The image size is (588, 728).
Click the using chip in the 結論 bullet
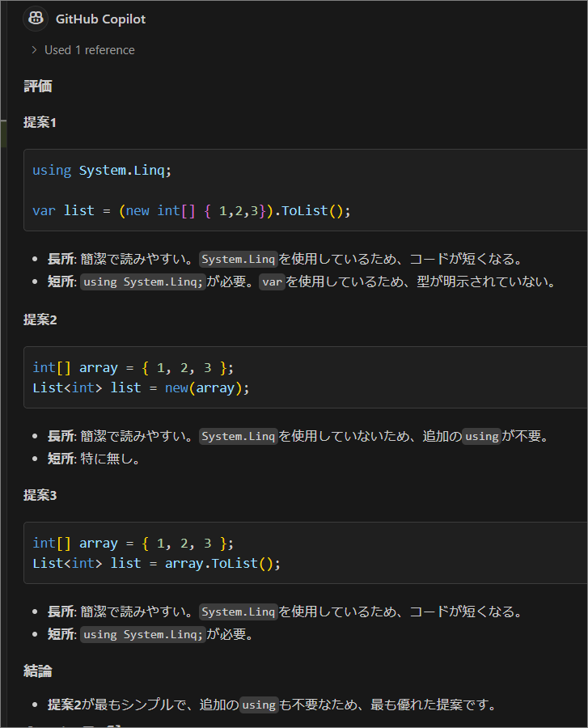(x=259, y=705)
